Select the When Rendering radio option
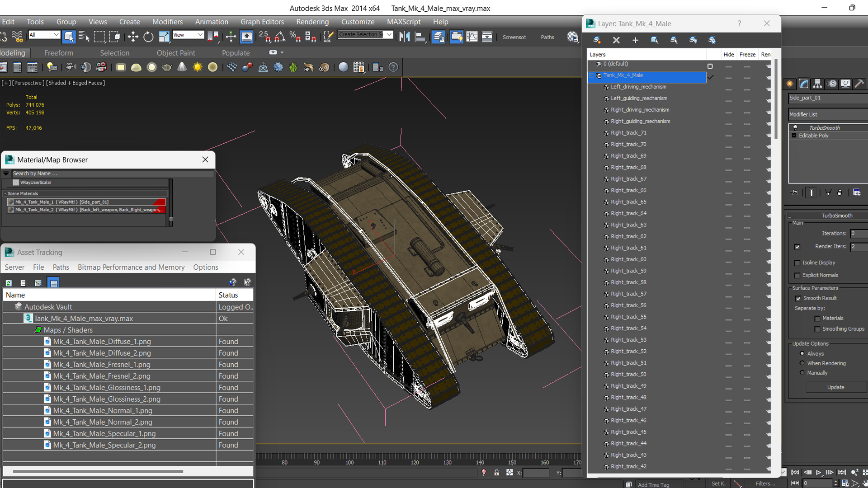This screenshot has width=868, height=488. point(802,363)
